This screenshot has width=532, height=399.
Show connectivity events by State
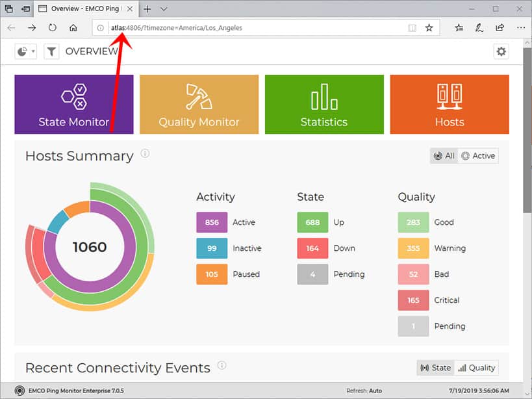tap(436, 368)
